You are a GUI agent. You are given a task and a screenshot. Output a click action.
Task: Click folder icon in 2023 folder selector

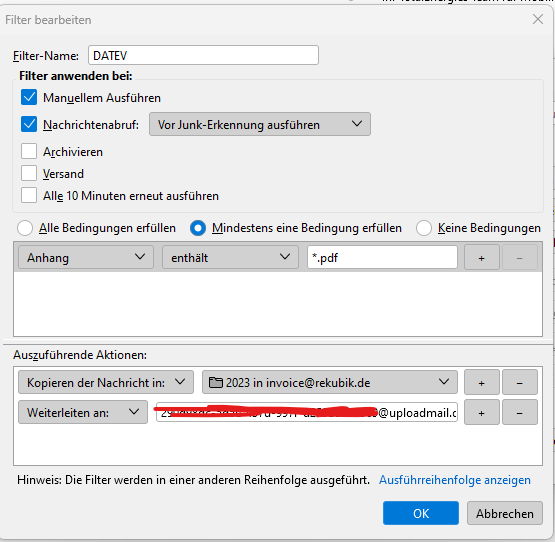tap(216, 382)
